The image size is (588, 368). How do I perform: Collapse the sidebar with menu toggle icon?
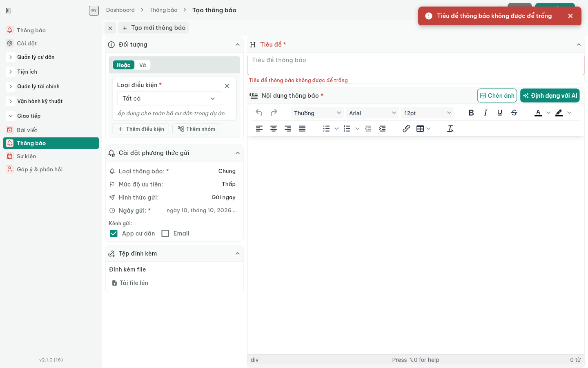pos(94,11)
